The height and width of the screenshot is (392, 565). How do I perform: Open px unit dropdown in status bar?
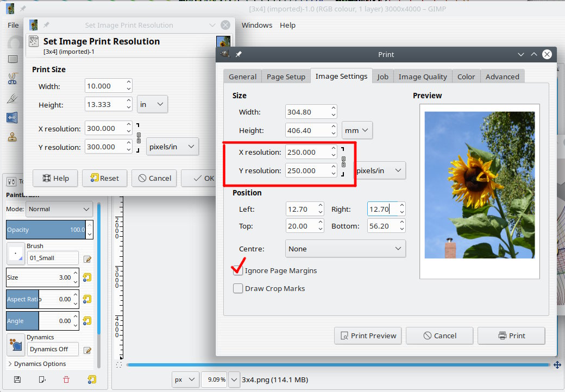[185, 380]
